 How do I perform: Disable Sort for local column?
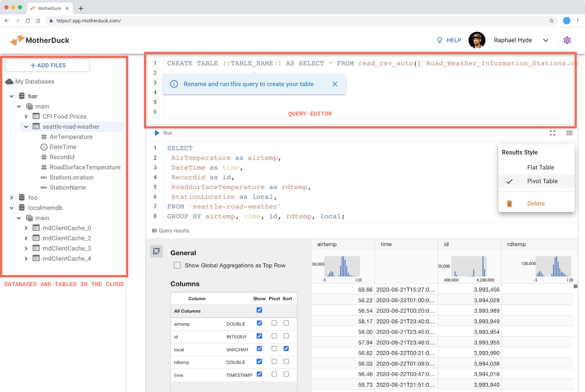(286, 349)
